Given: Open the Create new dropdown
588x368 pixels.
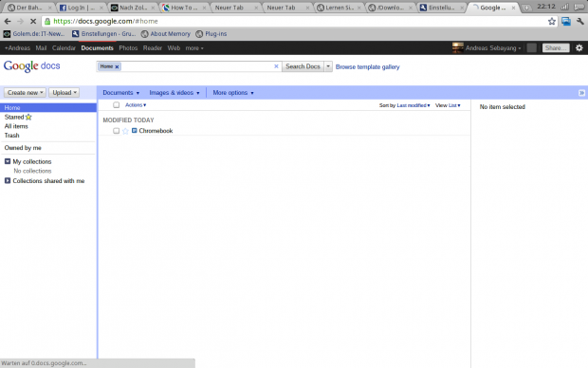Looking at the screenshot, I should [25, 93].
